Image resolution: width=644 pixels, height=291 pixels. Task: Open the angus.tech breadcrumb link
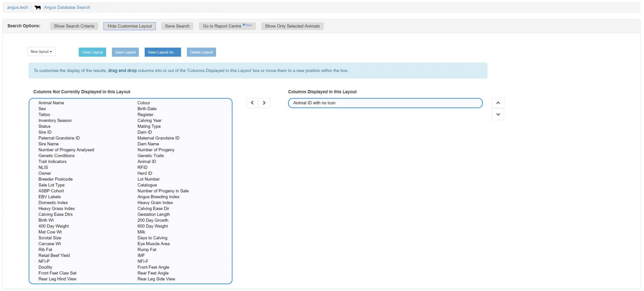tap(17, 8)
